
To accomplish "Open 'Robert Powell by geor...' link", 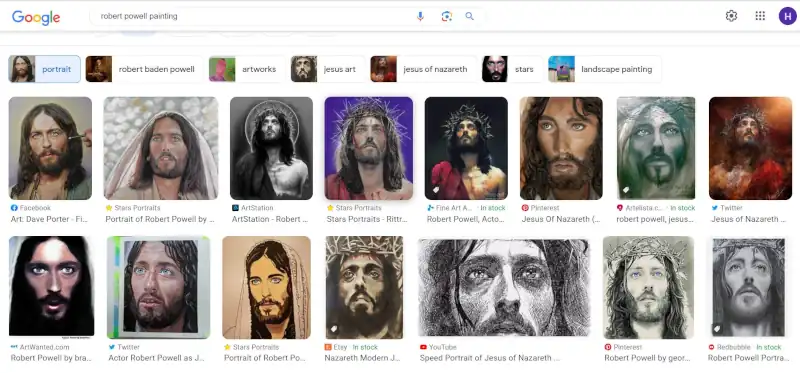I will pyautogui.click(x=647, y=358).
